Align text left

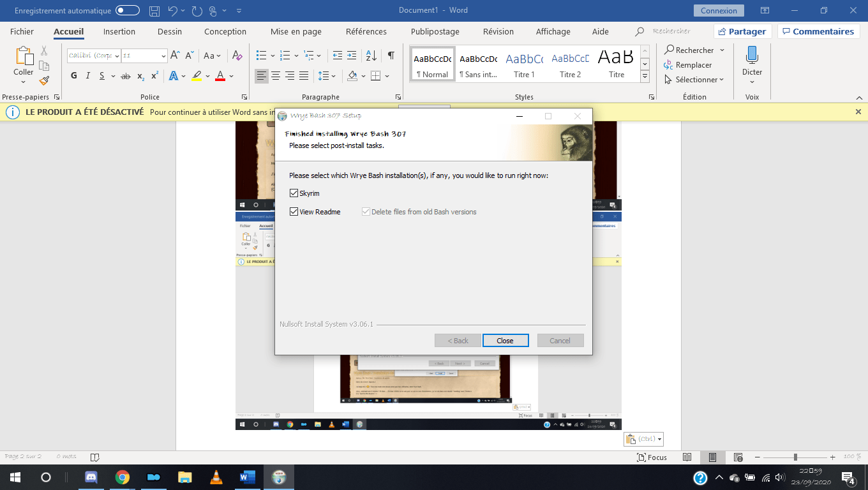pyautogui.click(x=262, y=76)
